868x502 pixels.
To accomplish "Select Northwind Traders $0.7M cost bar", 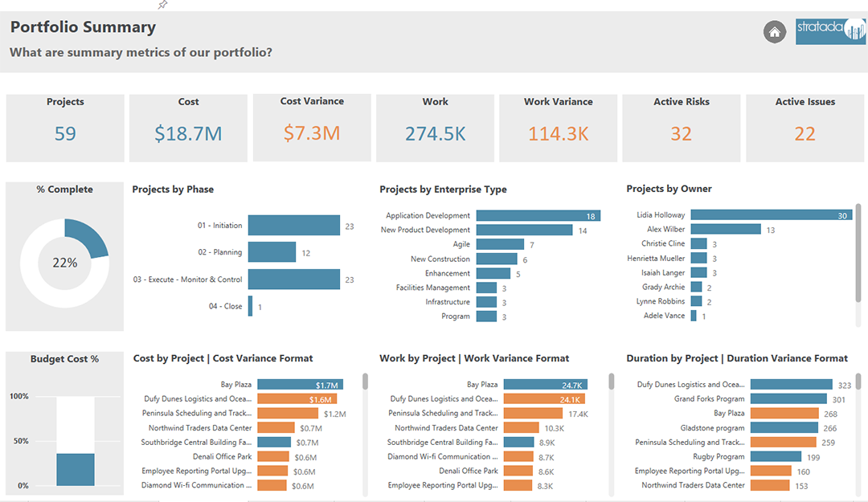I will pos(276,427).
